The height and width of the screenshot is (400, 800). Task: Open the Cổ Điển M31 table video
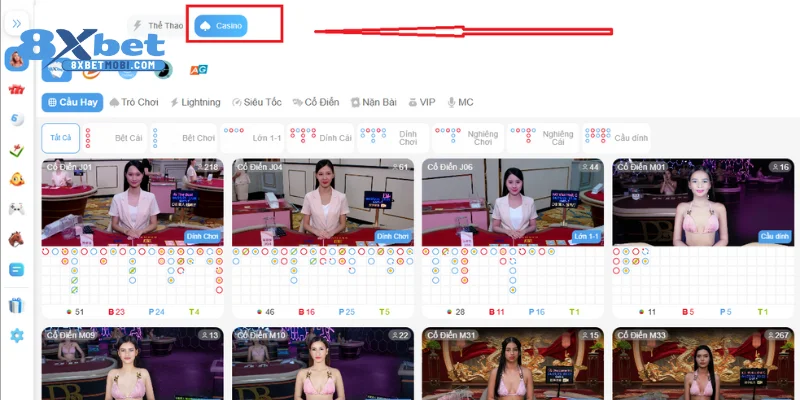tap(513, 364)
